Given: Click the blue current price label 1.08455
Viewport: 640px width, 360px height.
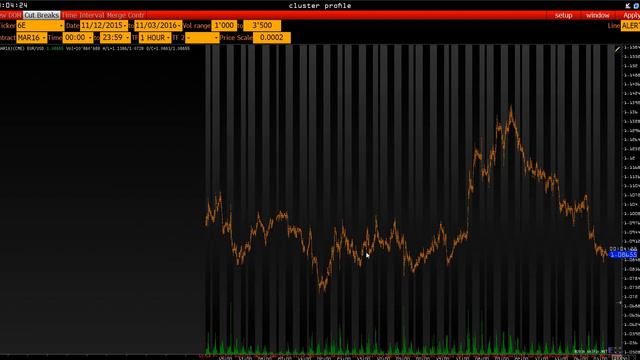Looking at the screenshot, I should [x=623, y=255].
